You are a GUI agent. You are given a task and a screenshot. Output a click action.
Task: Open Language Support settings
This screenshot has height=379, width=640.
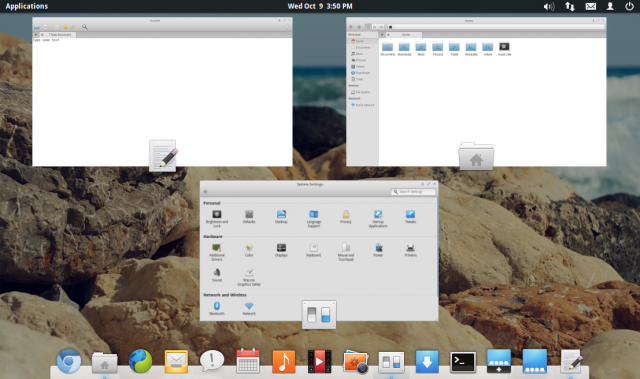313,218
